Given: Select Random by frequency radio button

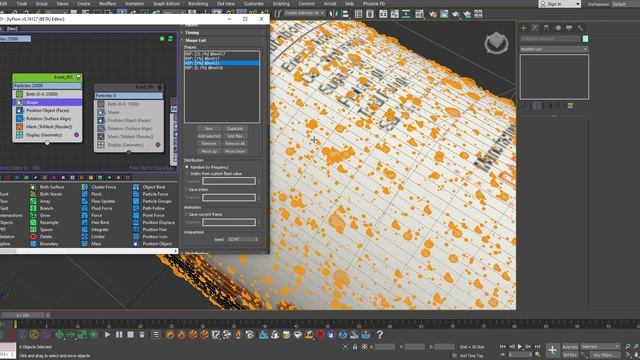Looking at the screenshot, I should (187, 167).
